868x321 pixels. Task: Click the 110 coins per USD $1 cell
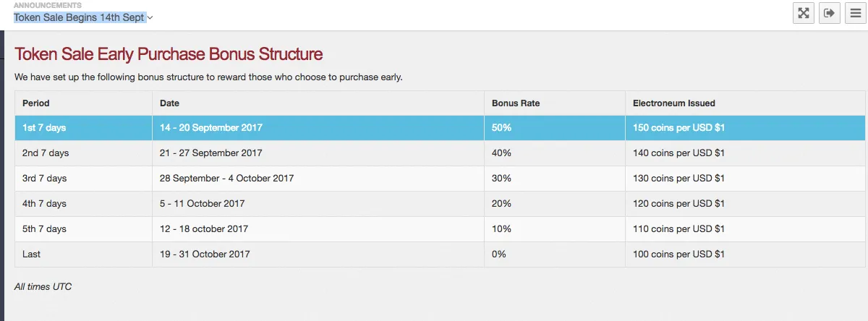[745, 229]
